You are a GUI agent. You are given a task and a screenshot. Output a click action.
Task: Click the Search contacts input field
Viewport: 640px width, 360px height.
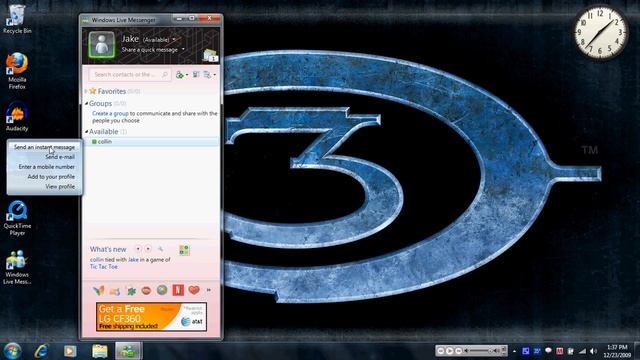[129, 75]
